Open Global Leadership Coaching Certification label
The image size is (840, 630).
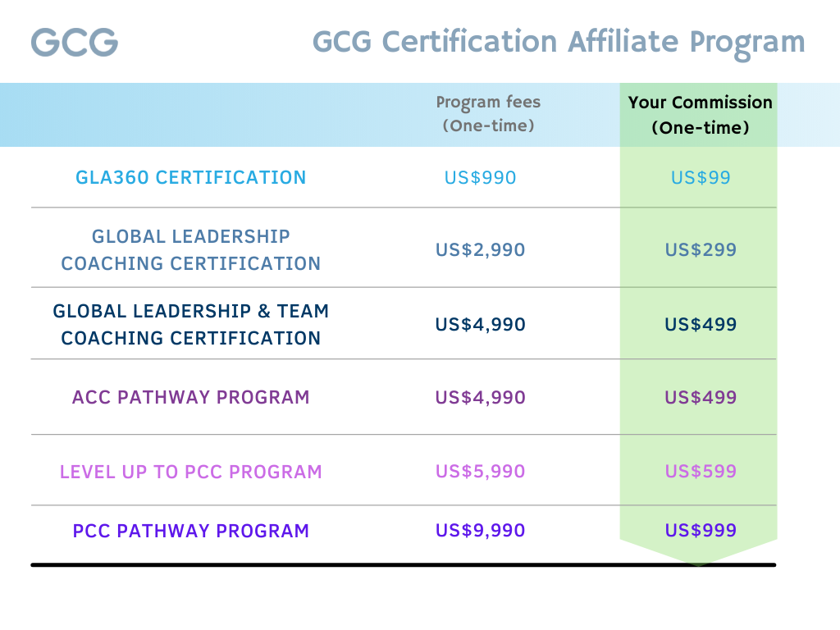click(x=190, y=249)
